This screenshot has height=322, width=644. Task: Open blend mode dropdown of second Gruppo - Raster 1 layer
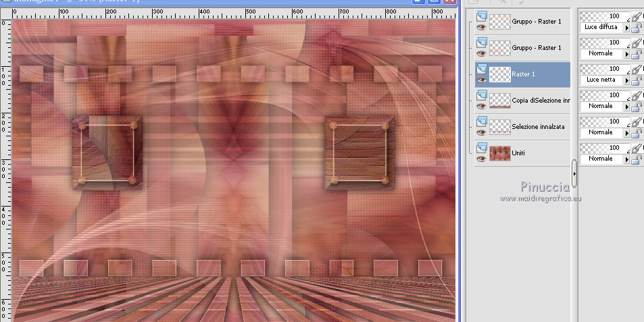(626, 54)
